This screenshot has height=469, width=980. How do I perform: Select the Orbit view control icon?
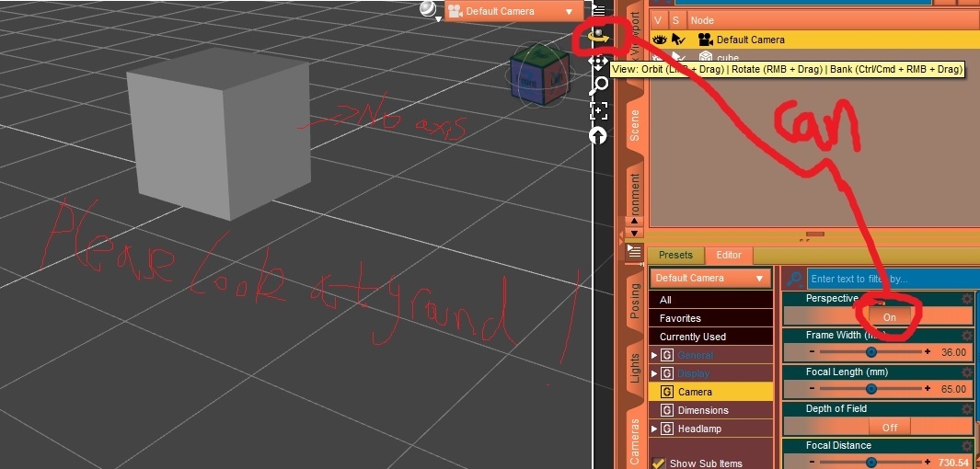599,36
